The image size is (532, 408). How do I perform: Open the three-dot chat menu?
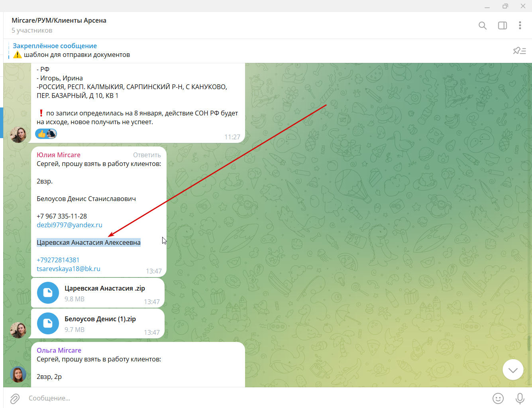pyautogui.click(x=520, y=25)
